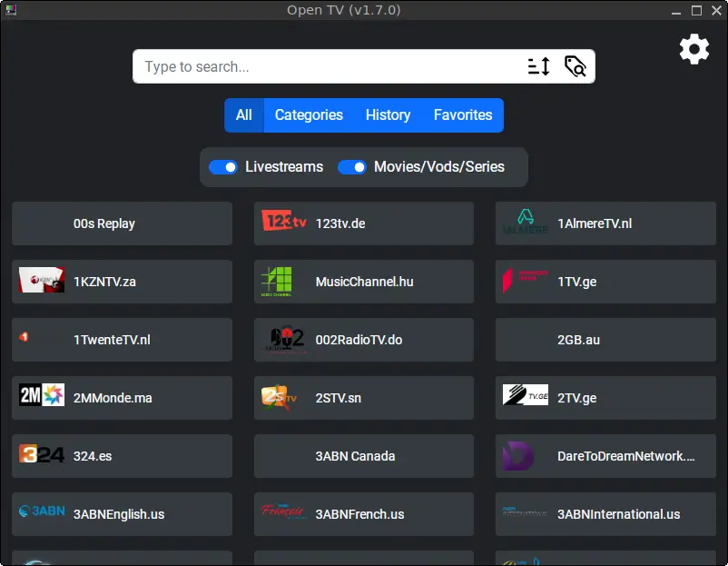
Task: Click the tag search icon in search bar
Action: tap(575, 66)
